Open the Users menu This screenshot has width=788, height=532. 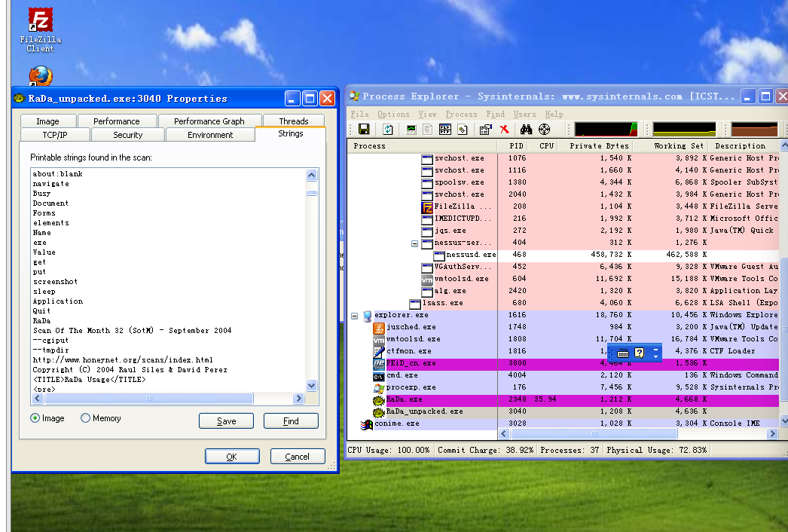524,114
